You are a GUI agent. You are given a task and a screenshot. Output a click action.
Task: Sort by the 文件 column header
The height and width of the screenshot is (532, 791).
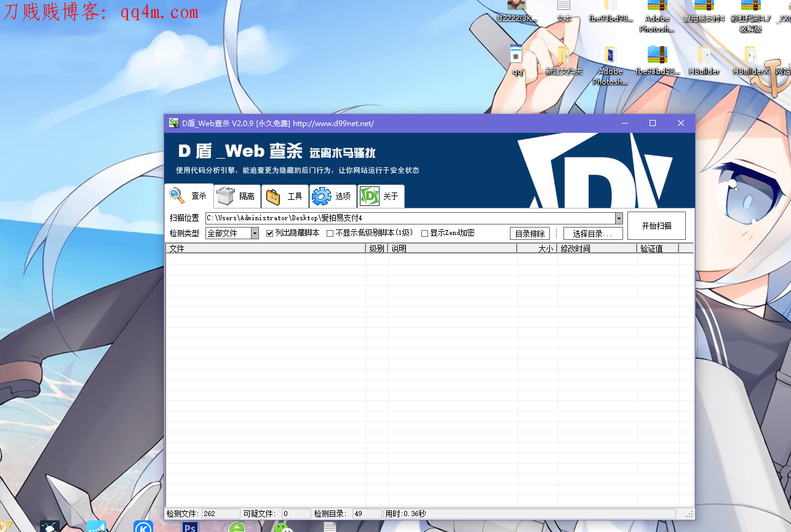[x=266, y=248]
